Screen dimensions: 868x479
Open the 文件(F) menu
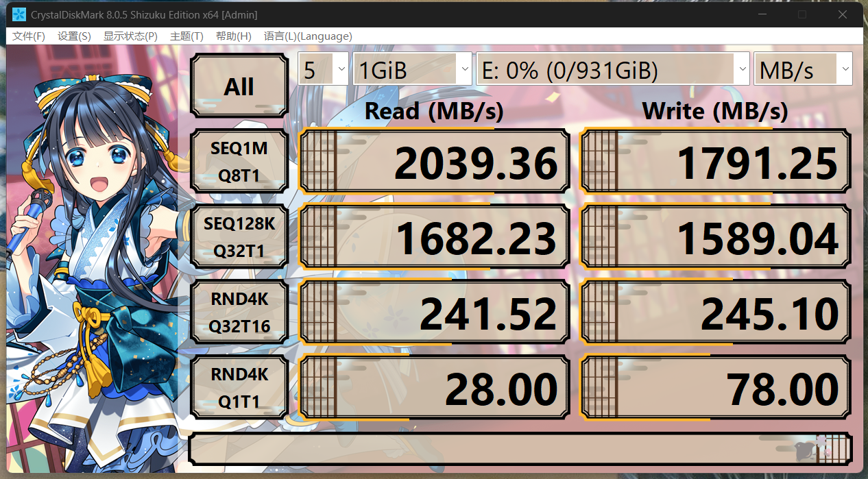pyautogui.click(x=29, y=36)
